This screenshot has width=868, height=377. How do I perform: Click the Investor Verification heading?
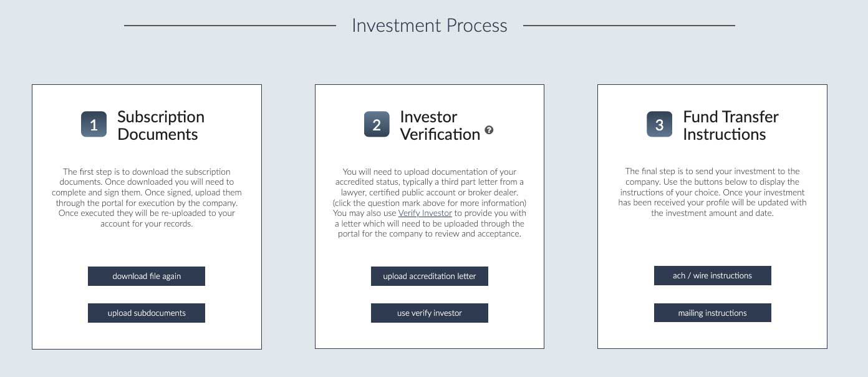point(440,125)
